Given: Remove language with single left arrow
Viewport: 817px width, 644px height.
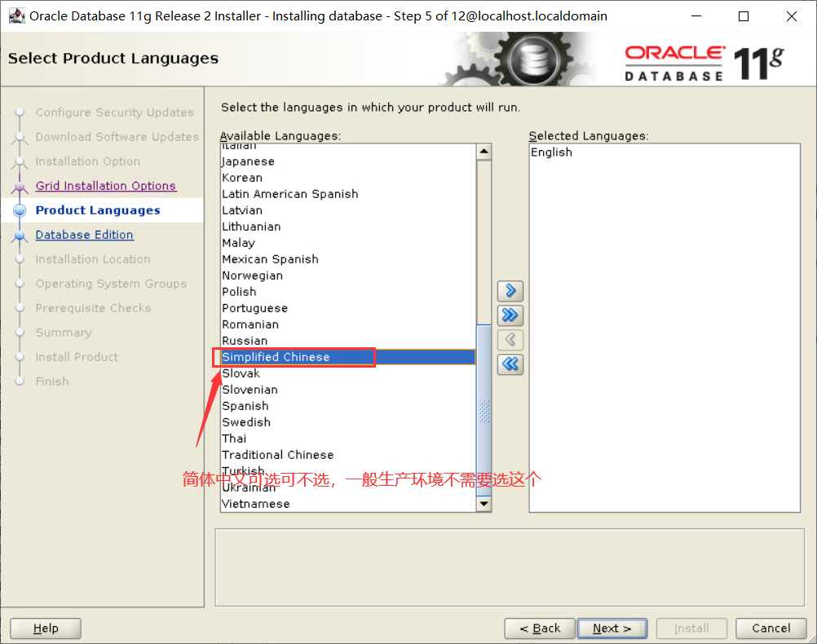Looking at the screenshot, I should [510, 340].
